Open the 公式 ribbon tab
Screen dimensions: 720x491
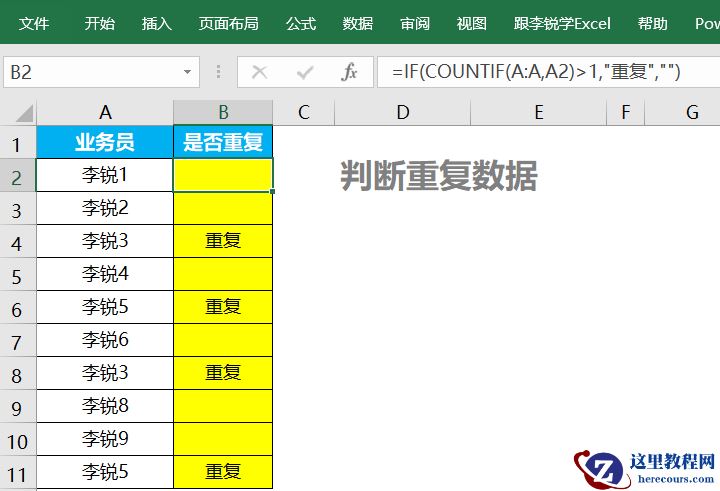[x=301, y=23]
